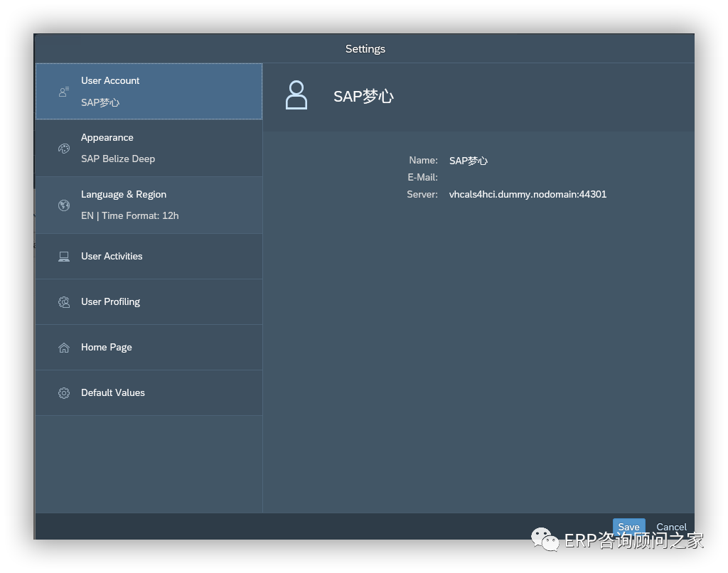Click the Home Page house icon
The image size is (728, 573).
(64, 348)
